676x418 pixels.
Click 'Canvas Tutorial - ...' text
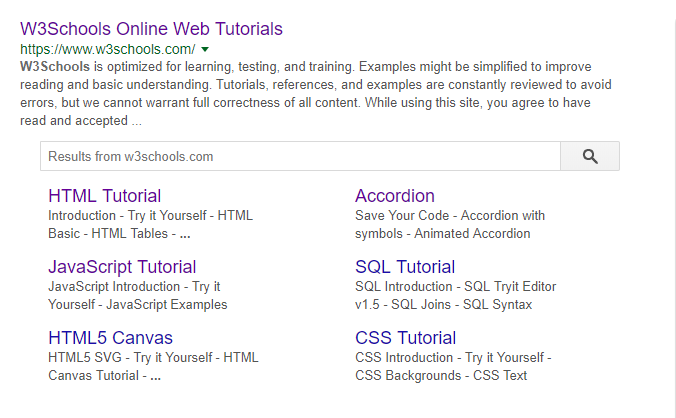pos(105,376)
